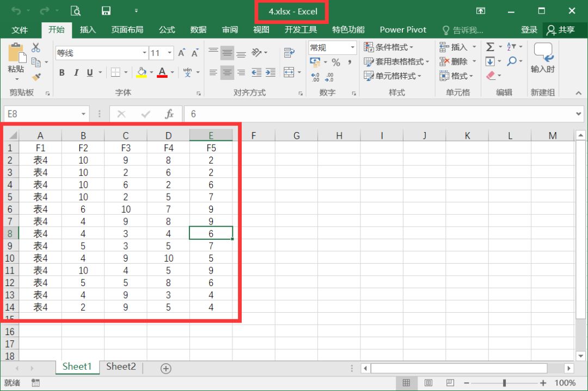The width and height of the screenshot is (588, 391).
Task: Click the cell borders icon
Action: click(x=116, y=72)
